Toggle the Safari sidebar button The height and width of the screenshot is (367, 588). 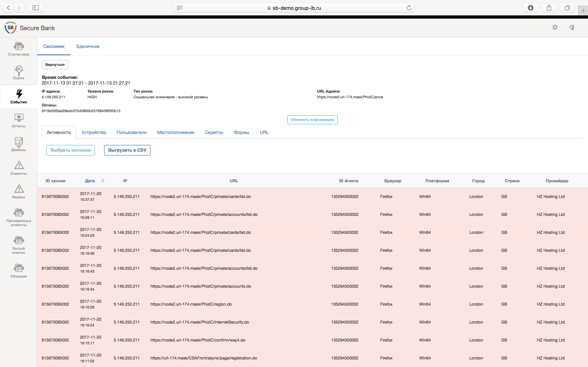(x=36, y=8)
